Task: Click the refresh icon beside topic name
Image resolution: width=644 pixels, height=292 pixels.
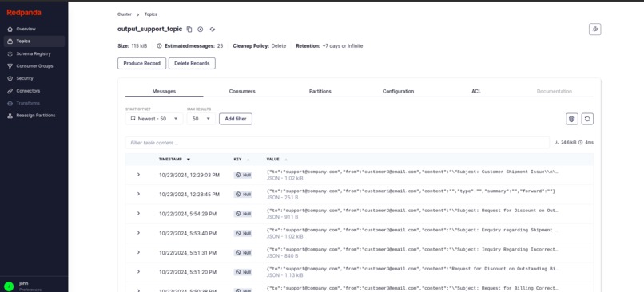Action: click(213, 29)
